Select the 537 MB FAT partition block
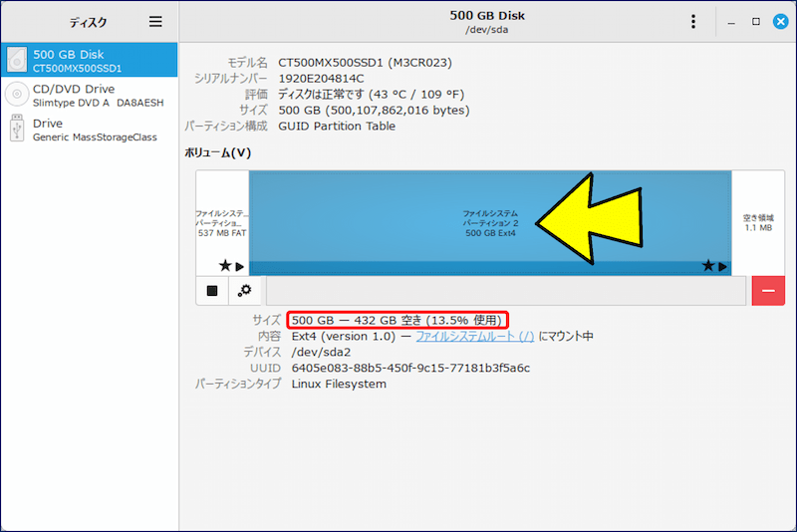The height and width of the screenshot is (532, 797). [221, 219]
